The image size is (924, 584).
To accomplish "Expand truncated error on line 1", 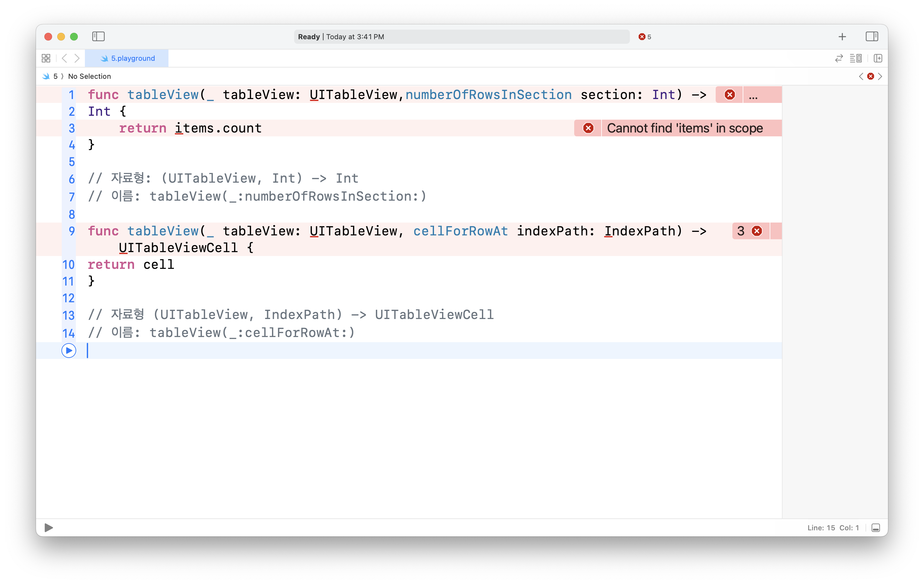I will [x=753, y=95].
